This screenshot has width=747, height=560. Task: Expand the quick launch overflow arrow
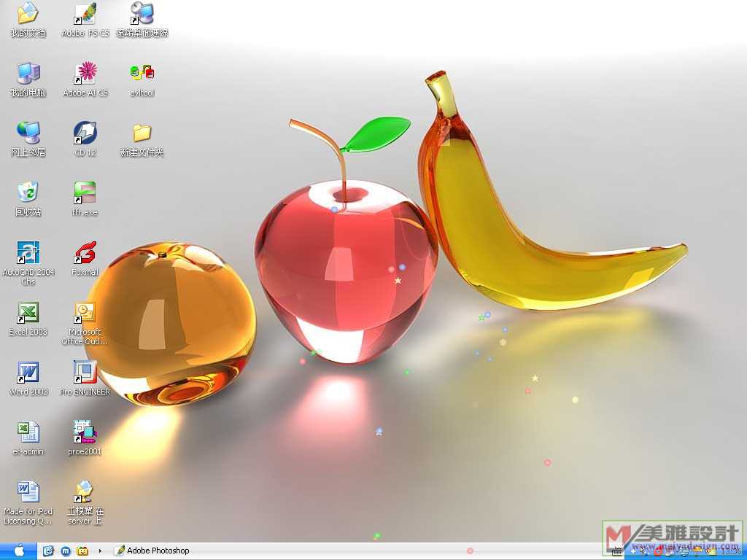100,551
